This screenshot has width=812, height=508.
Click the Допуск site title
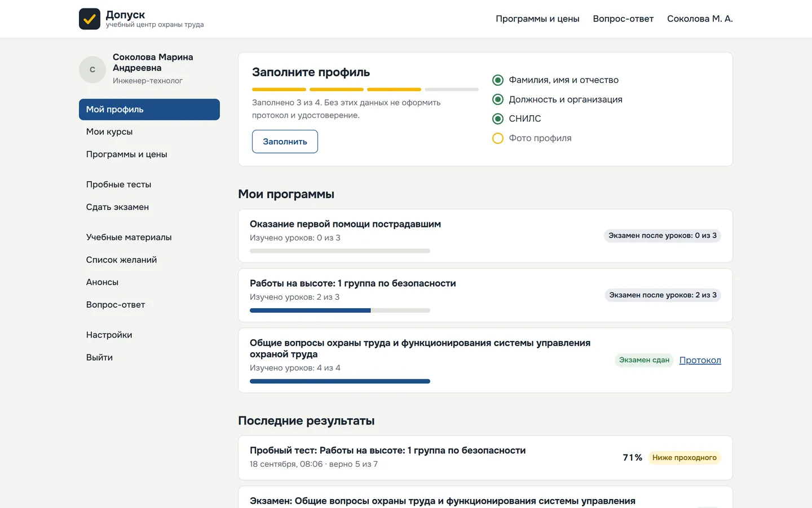pyautogui.click(x=125, y=15)
